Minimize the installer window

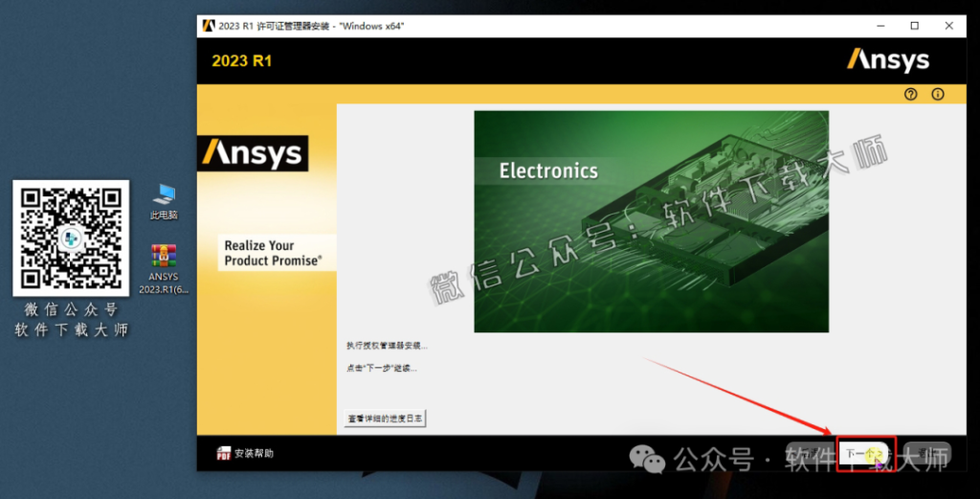(880, 26)
